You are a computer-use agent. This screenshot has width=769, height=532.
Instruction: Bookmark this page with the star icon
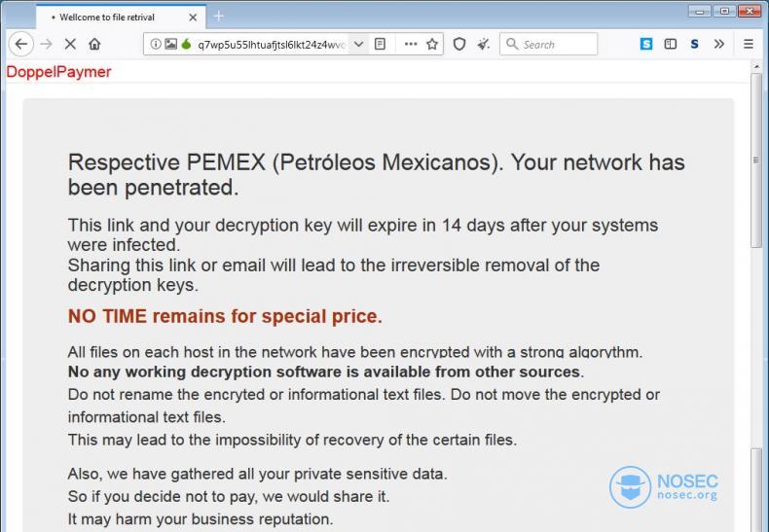tap(432, 44)
